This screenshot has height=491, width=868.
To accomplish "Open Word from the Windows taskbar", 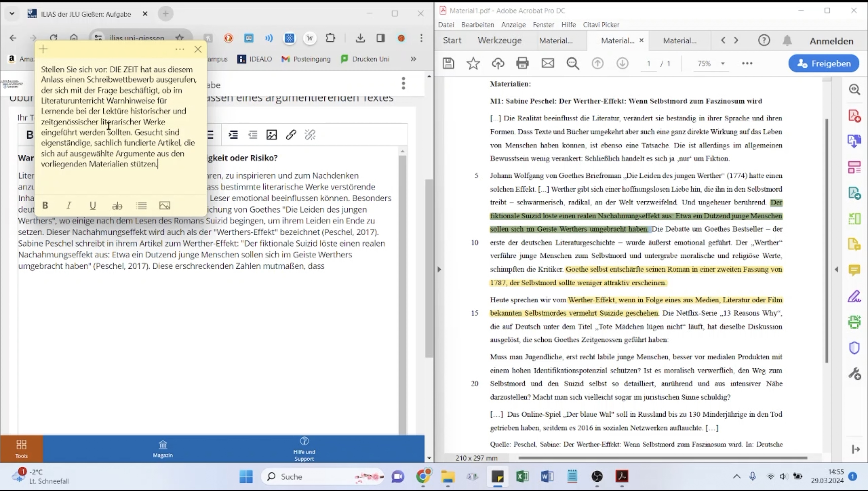I will pos(547,477).
